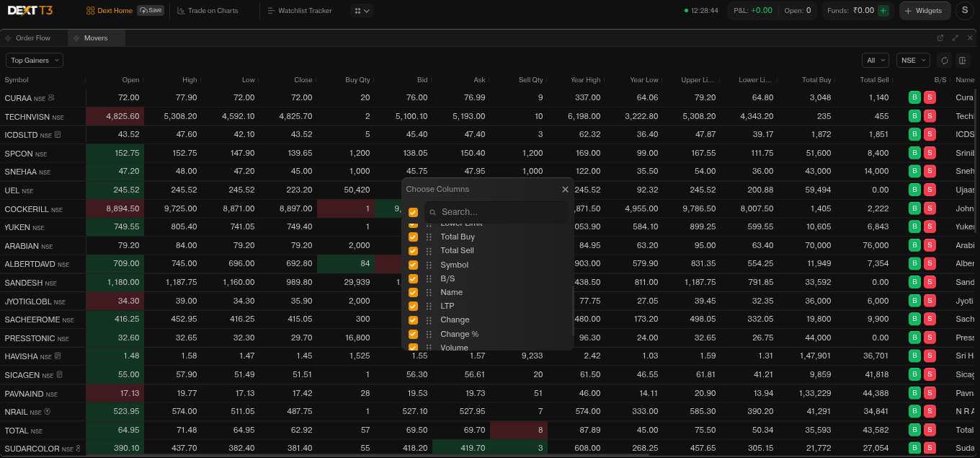Click the drag handle beside Total Buy
Screen dimensions: 980x458
(x=429, y=237)
